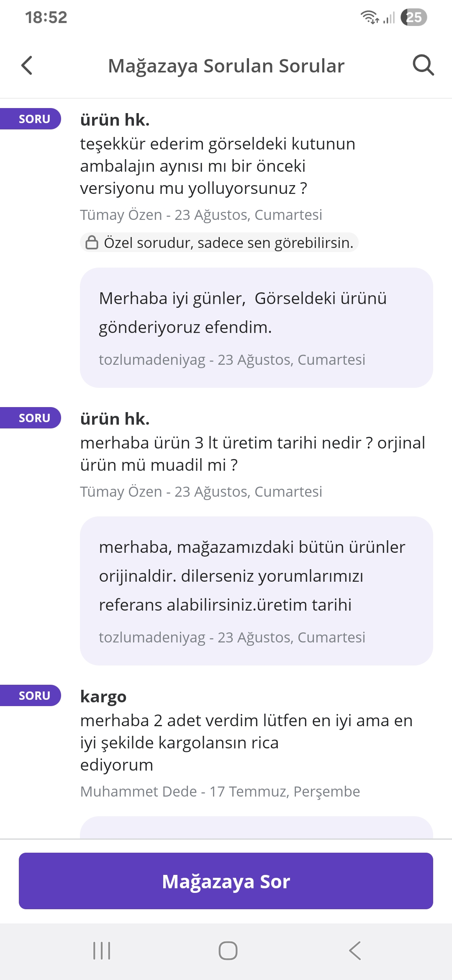
Task: Tap tozlumadeniyag name in first reply
Action: (152, 360)
